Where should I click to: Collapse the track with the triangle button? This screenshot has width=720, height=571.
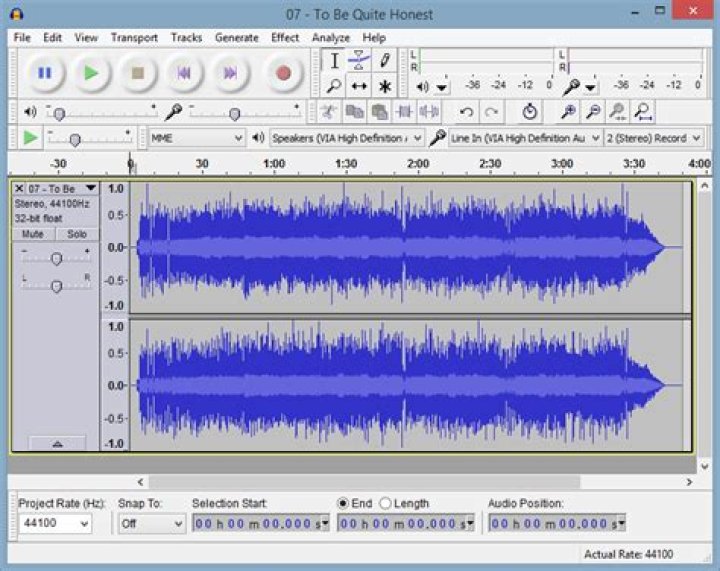coord(57,443)
